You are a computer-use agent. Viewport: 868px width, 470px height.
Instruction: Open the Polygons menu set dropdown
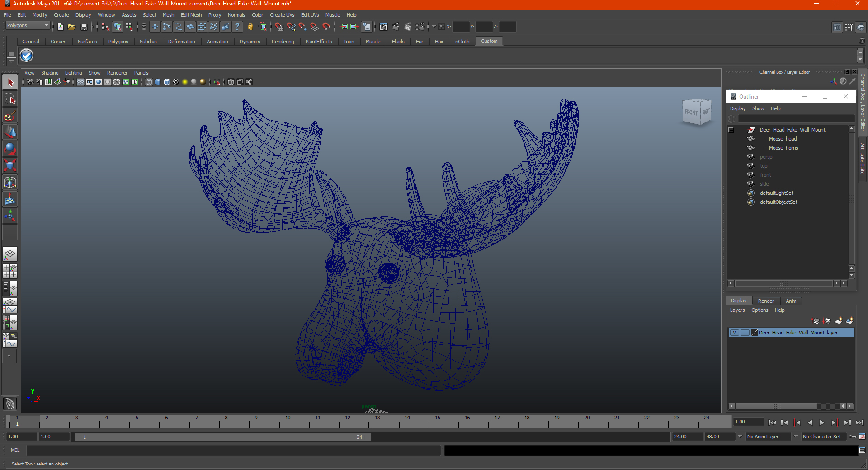tap(28, 26)
